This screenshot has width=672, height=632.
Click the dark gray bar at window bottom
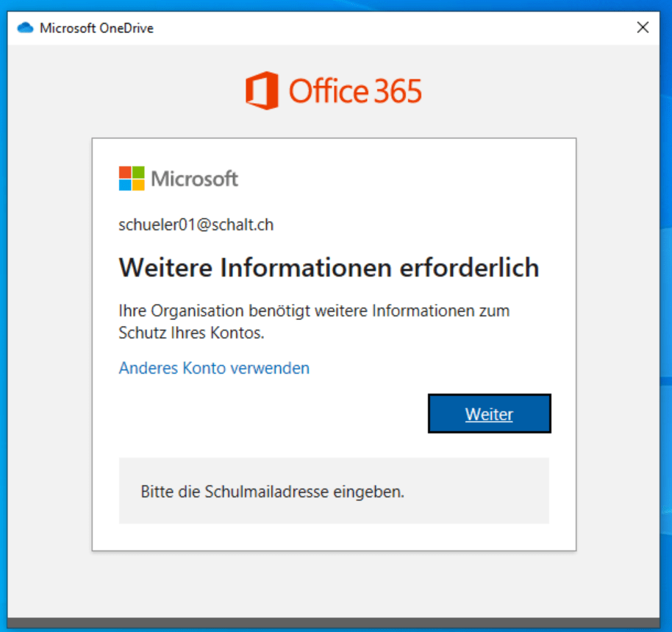click(x=335, y=622)
